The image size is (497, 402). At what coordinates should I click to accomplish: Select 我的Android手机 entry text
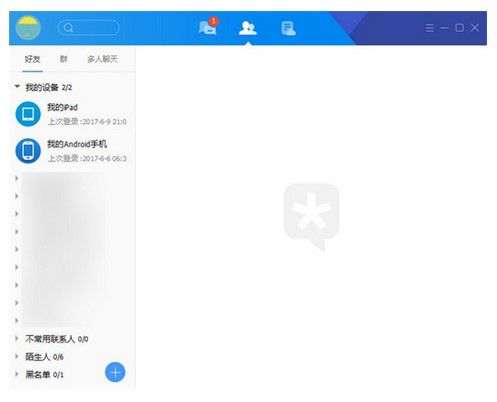[x=77, y=144]
